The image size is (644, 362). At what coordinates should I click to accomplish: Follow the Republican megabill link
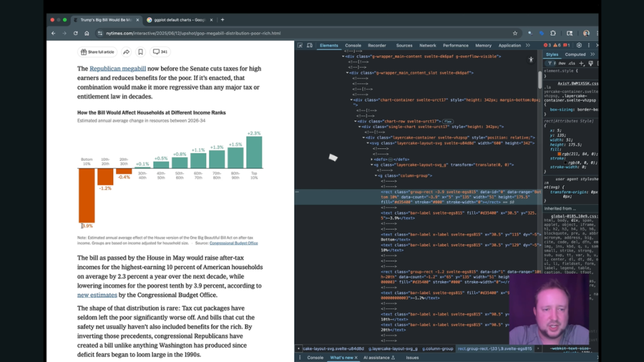click(x=117, y=68)
